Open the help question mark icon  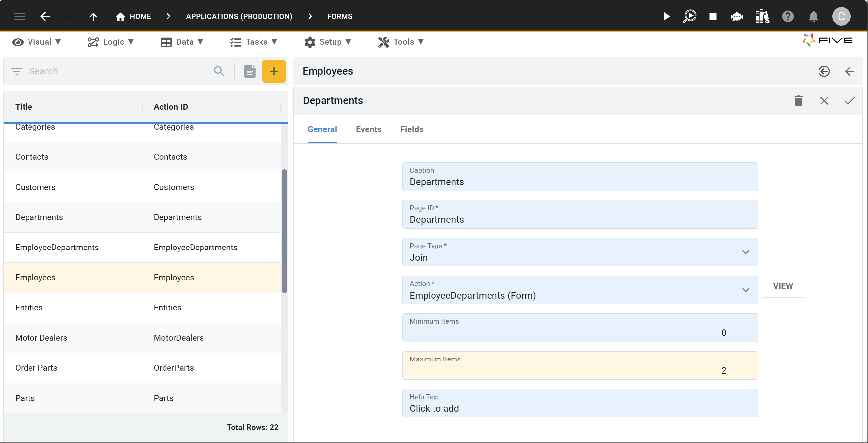(x=788, y=16)
